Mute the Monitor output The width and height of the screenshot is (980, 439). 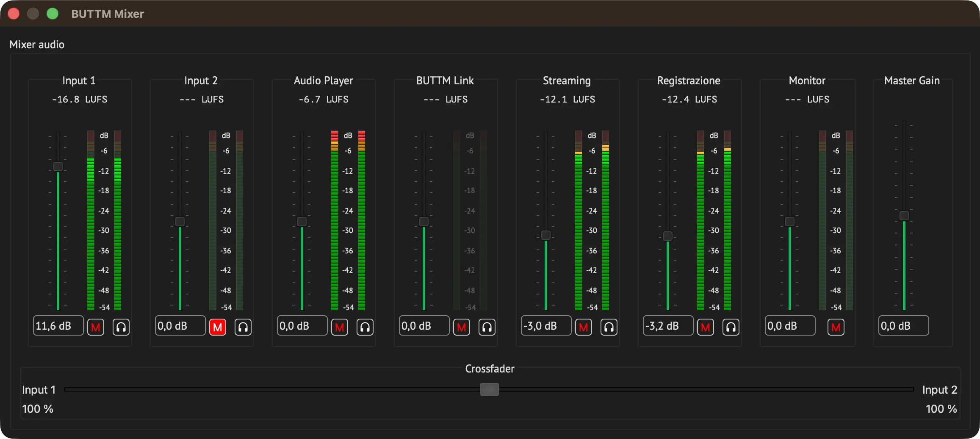tap(836, 327)
